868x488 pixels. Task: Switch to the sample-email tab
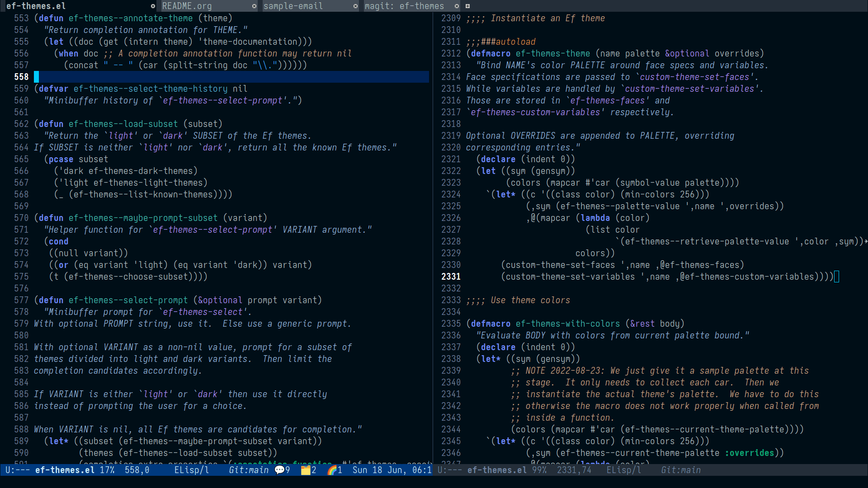pos(293,6)
